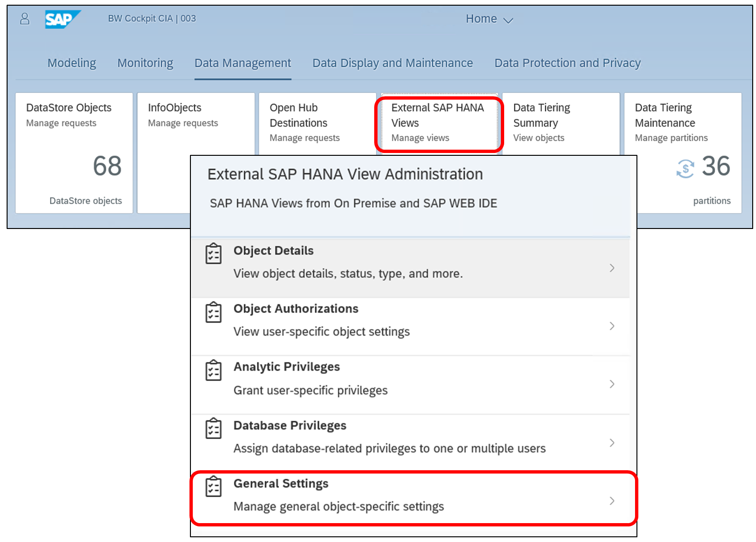
Task: Click 'SAP HANA Views from On Premise' subtitle
Action: (353, 203)
